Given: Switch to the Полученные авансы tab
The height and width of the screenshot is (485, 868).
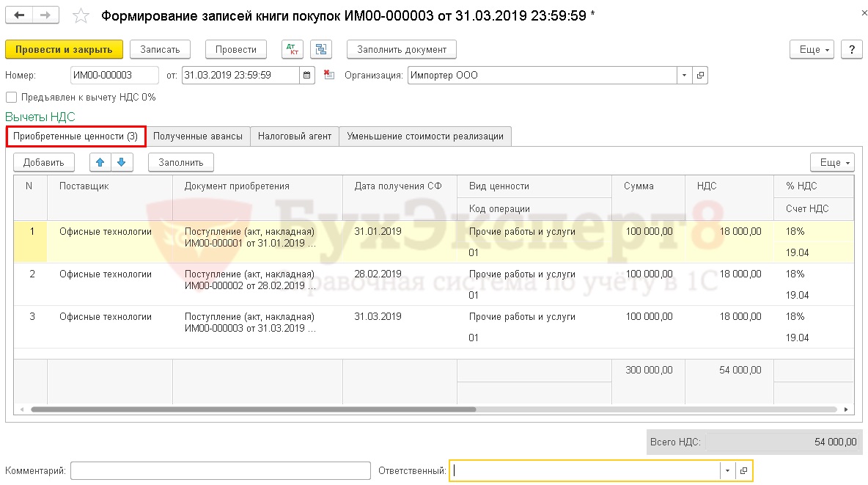Looking at the screenshot, I should click(x=198, y=136).
